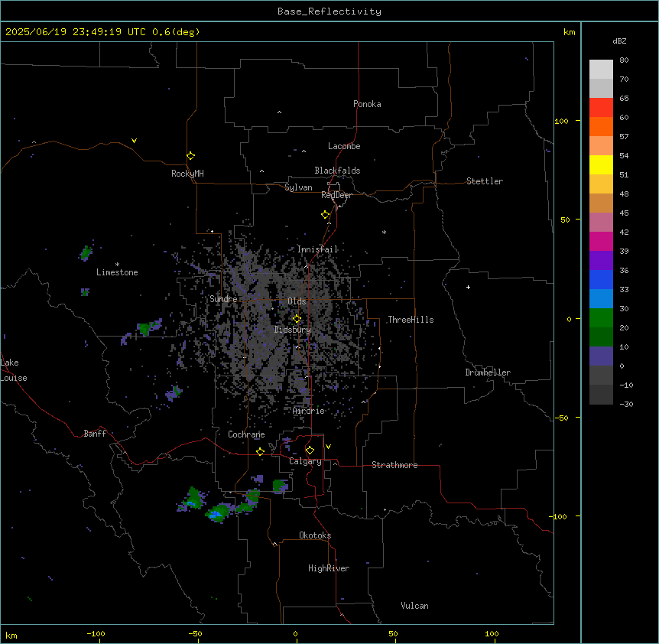Click the -30 value on the dBZ scale

626,404
